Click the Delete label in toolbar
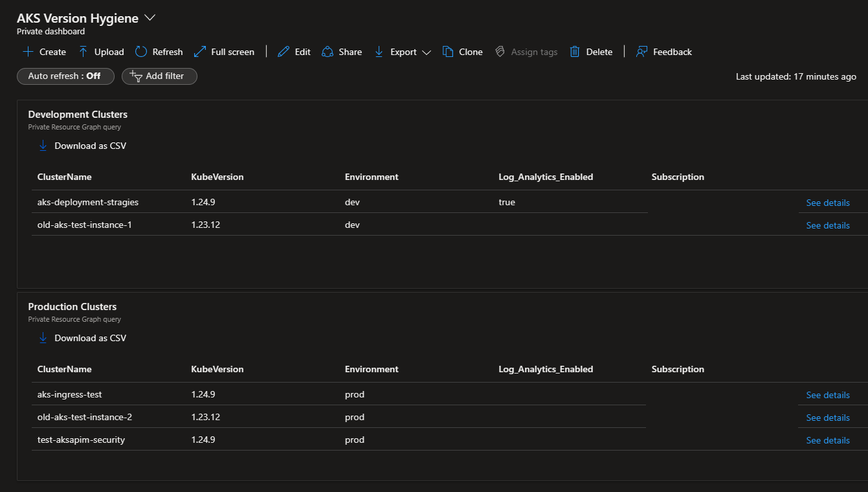 [x=599, y=52]
